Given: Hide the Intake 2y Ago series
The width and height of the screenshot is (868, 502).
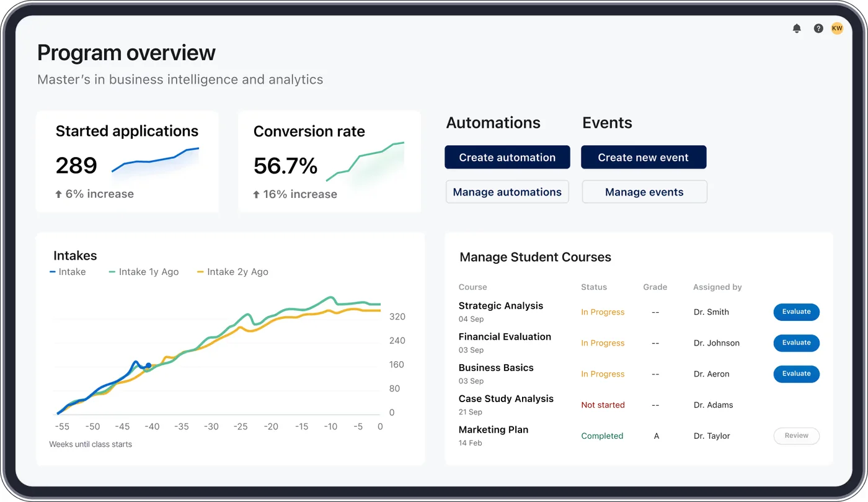Looking at the screenshot, I should [232, 271].
